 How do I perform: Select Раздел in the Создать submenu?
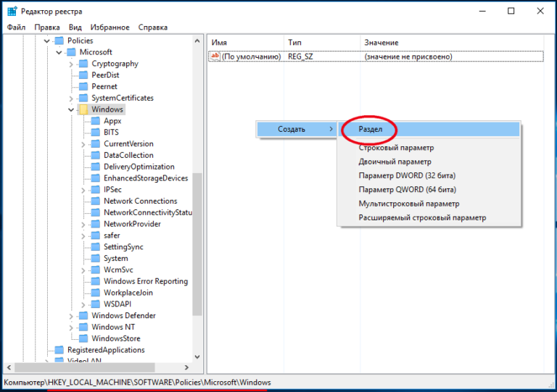click(376, 129)
